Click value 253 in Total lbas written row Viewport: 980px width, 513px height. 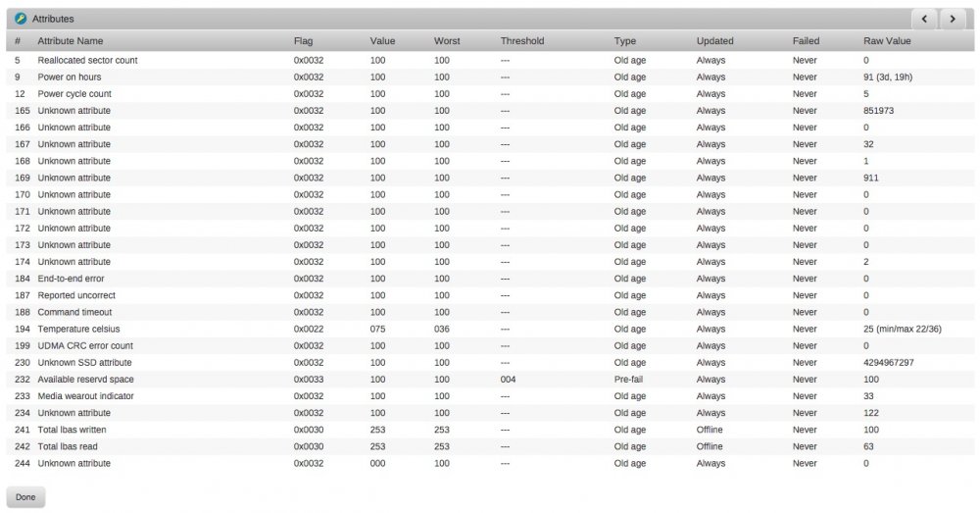click(377, 430)
